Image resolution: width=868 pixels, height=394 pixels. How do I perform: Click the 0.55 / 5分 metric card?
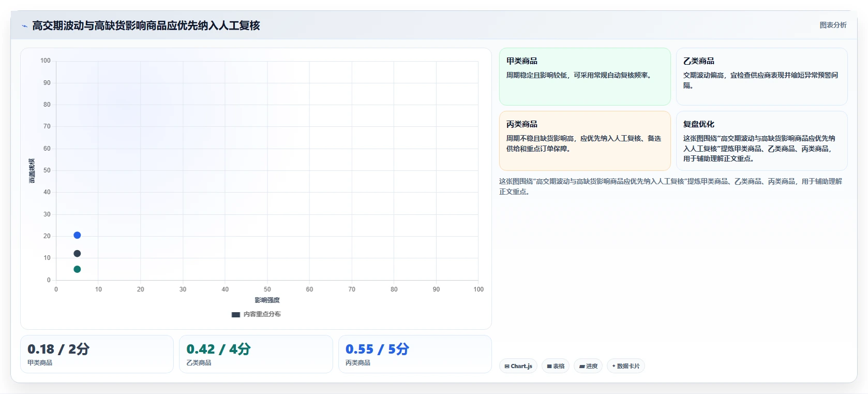coord(415,354)
